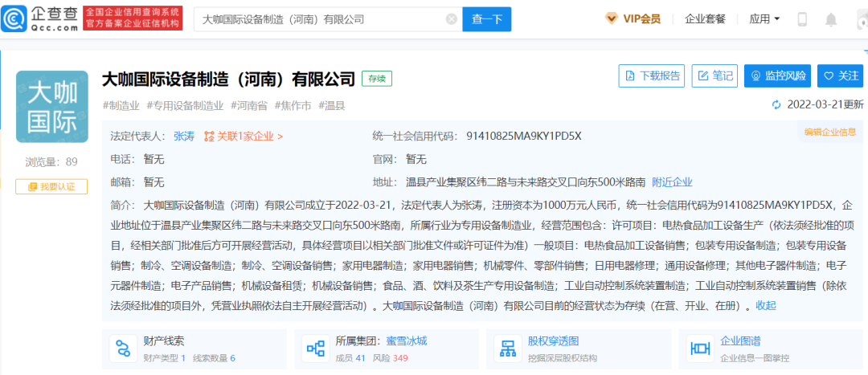Screen dimensions: 868x375
Task: Click the 财产类型 1 count
Action: click(x=164, y=358)
